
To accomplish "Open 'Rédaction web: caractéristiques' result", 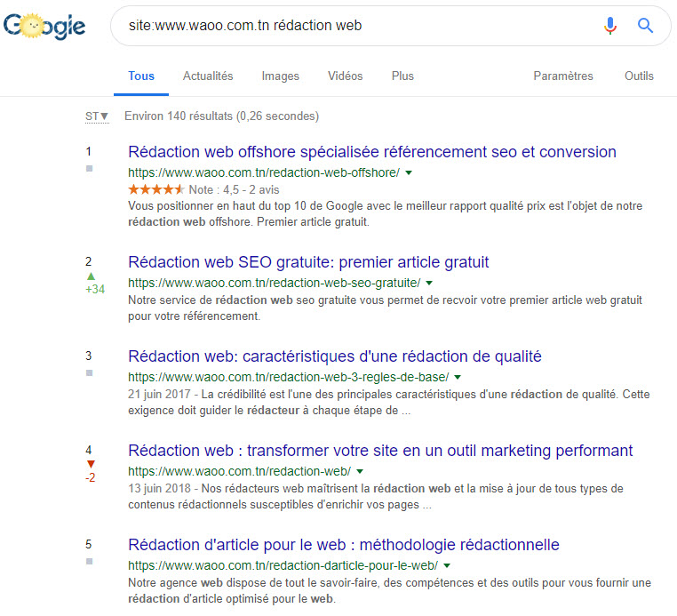I will tap(335, 356).
